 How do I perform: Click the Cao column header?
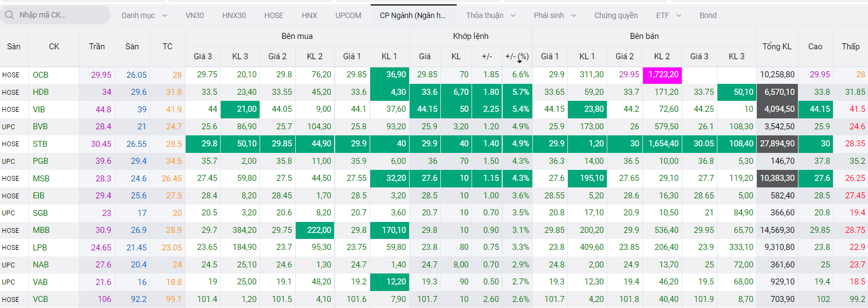click(815, 47)
